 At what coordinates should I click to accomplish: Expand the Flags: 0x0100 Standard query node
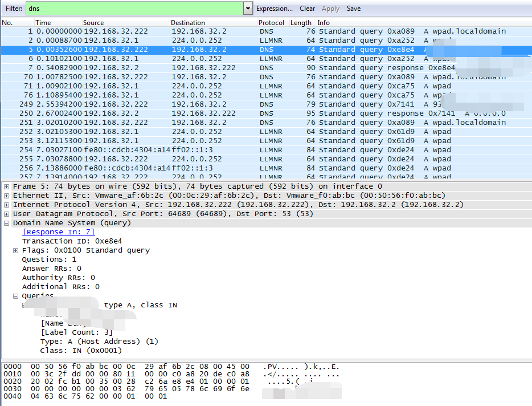coord(16,250)
